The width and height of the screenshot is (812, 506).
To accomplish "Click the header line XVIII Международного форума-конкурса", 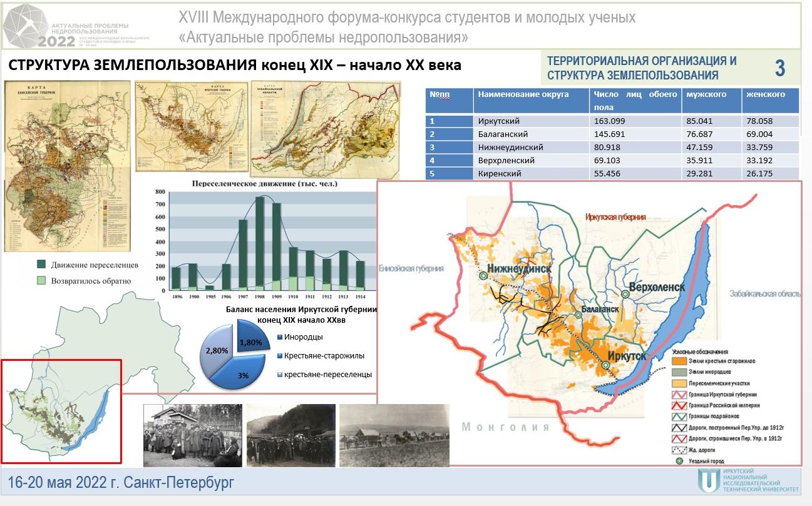I will click(407, 18).
